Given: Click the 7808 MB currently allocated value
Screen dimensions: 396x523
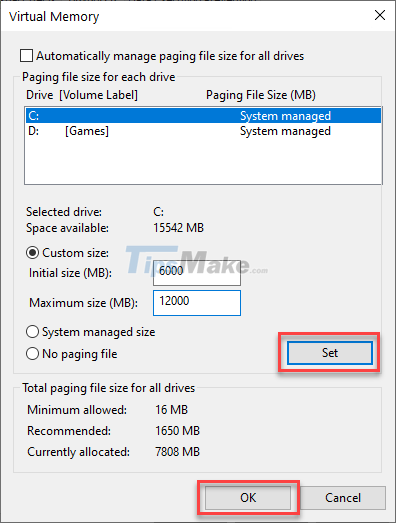Looking at the screenshot, I should (x=177, y=452).
